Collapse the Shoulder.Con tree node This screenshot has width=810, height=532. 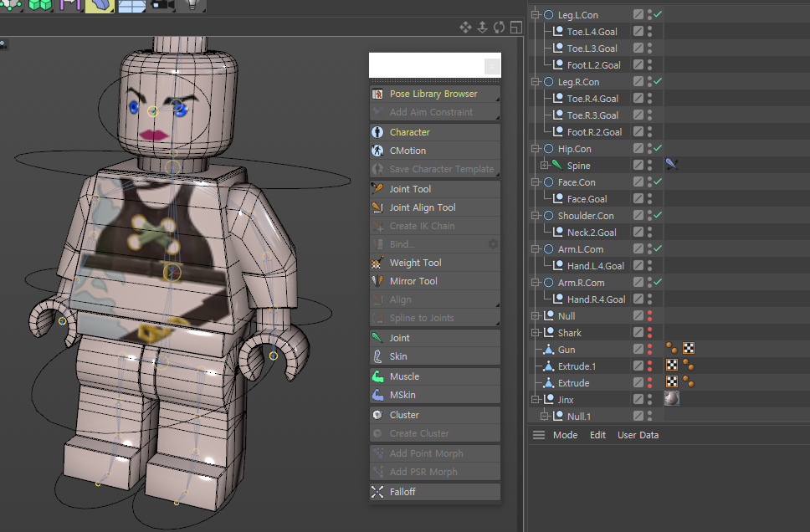(536, 215)
